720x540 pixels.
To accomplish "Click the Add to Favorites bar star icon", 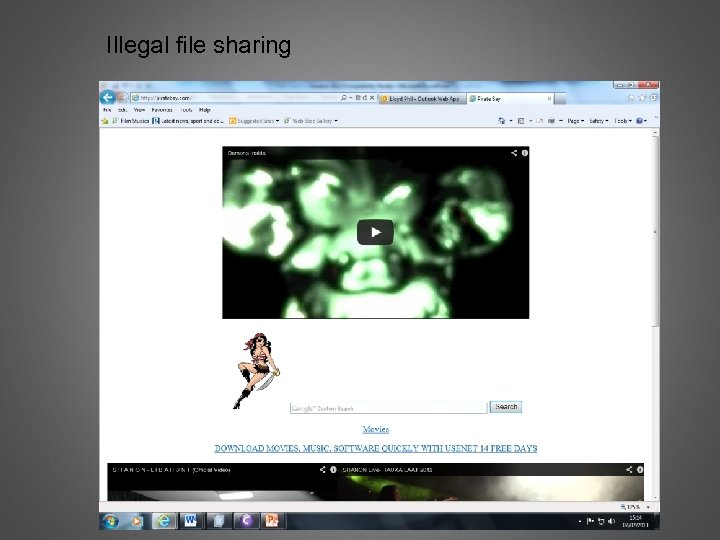I will tap(105, 121).
